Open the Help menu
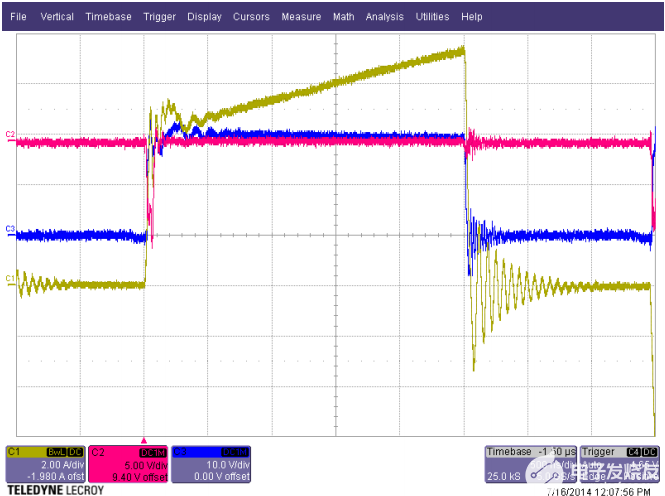The height and width of the screenshot is (496, 665). [x=472, y=17]
